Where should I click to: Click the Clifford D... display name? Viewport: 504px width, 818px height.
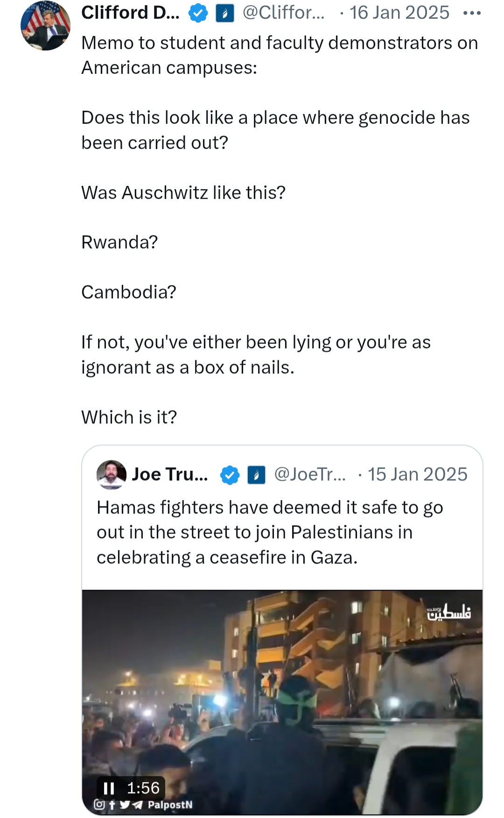point(130,13)
